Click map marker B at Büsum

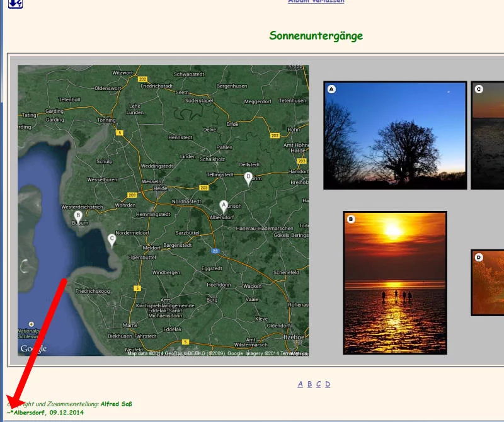(x=78, y=217)
